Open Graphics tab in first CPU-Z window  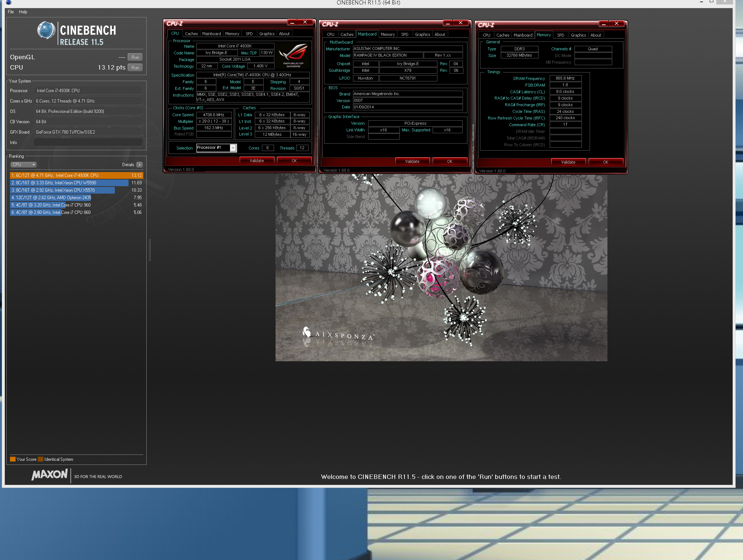pos(267,34)
